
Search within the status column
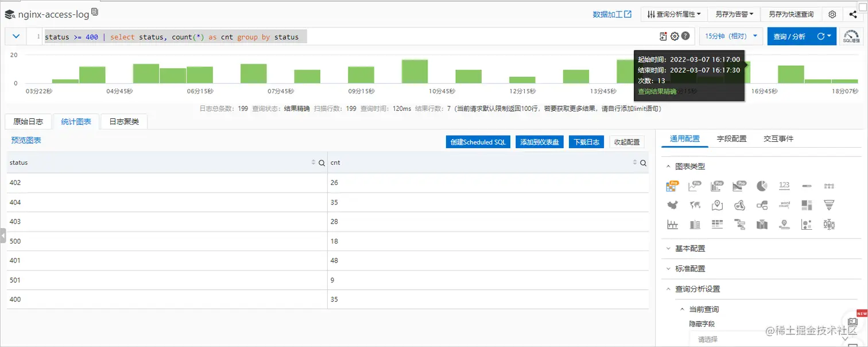(x=322, y=163)
